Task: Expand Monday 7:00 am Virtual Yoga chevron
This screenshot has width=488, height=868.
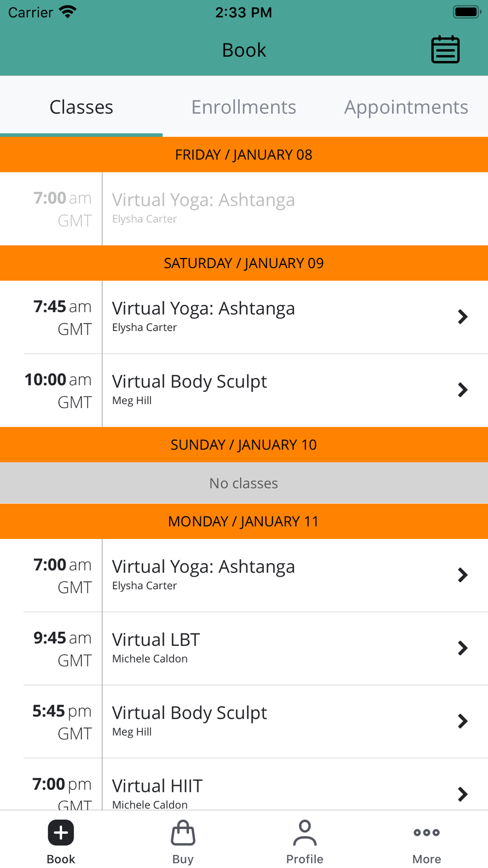Action: pos(463,575)
